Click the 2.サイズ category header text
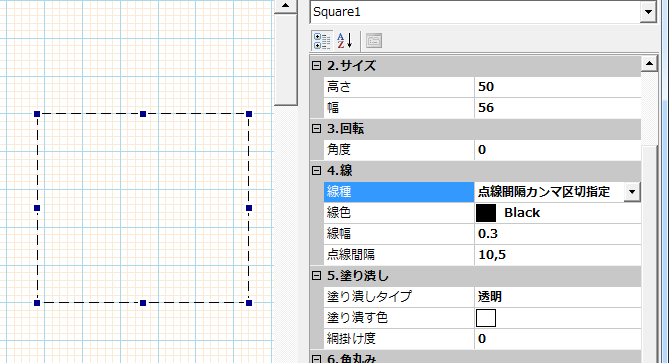 (351, 66)
